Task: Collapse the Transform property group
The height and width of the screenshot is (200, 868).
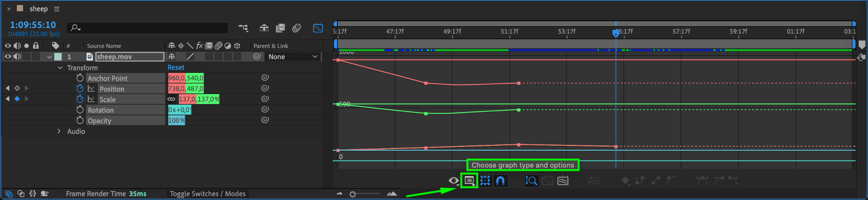Action: (x=60, y=68)
